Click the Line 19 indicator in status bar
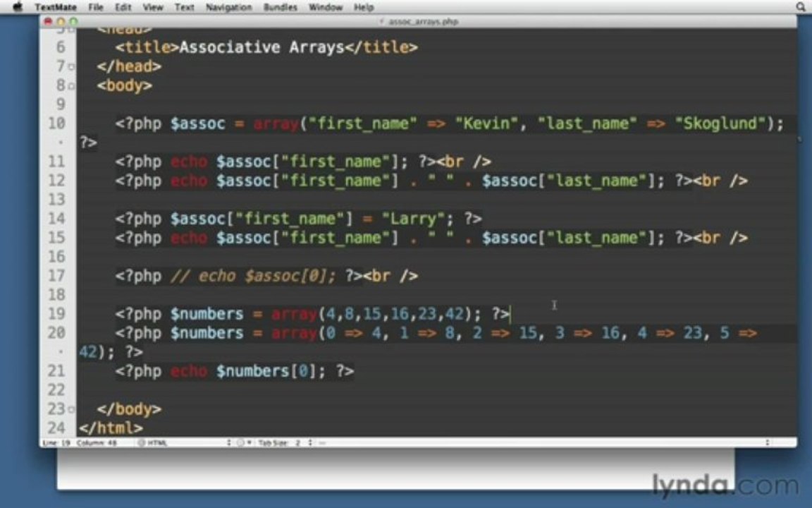The height and width of the screenshot is (508, 812). (56, 442)
